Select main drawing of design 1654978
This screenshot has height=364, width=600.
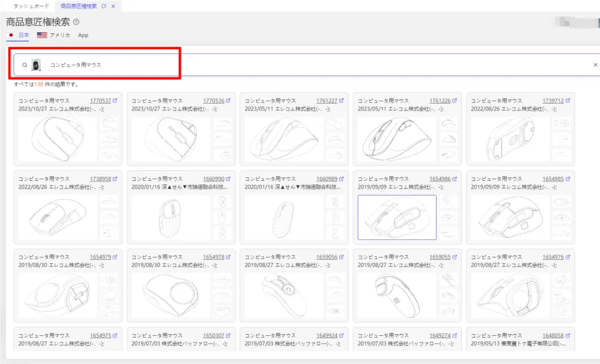[171, 296]
